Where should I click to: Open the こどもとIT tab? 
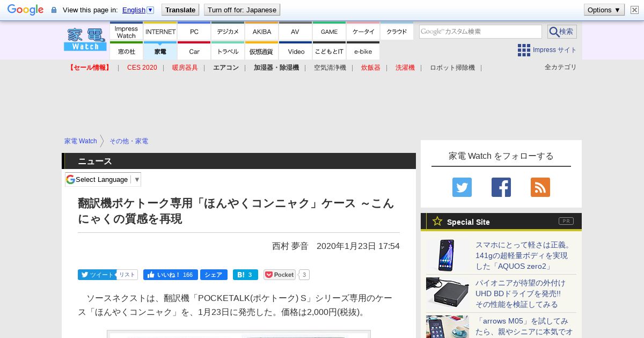point(329,51)
